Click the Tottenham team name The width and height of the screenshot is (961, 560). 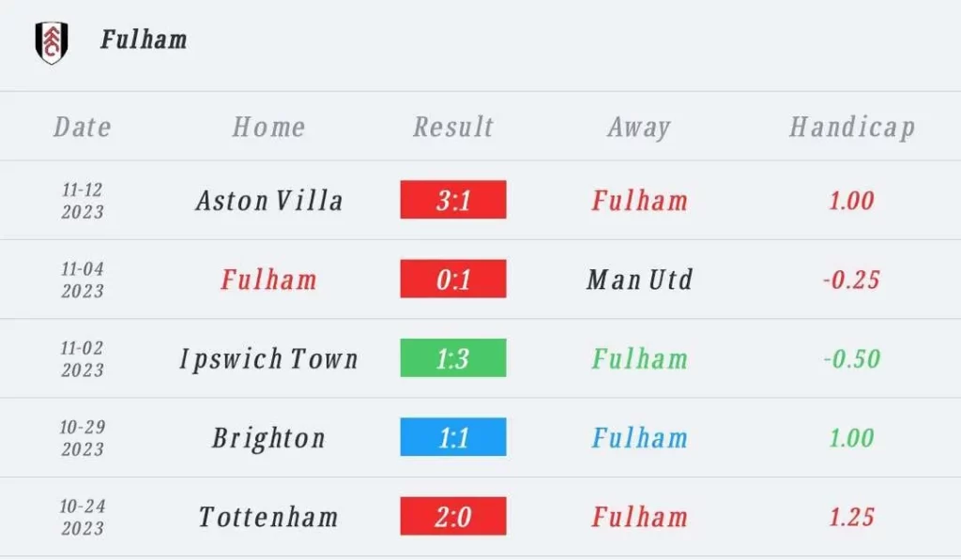tap(268, 517)
